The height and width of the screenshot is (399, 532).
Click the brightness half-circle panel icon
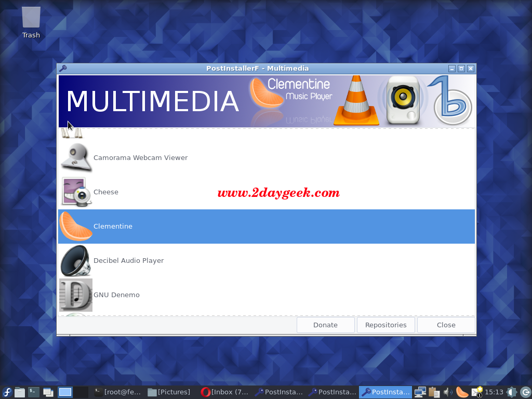[x=511, y=392]
